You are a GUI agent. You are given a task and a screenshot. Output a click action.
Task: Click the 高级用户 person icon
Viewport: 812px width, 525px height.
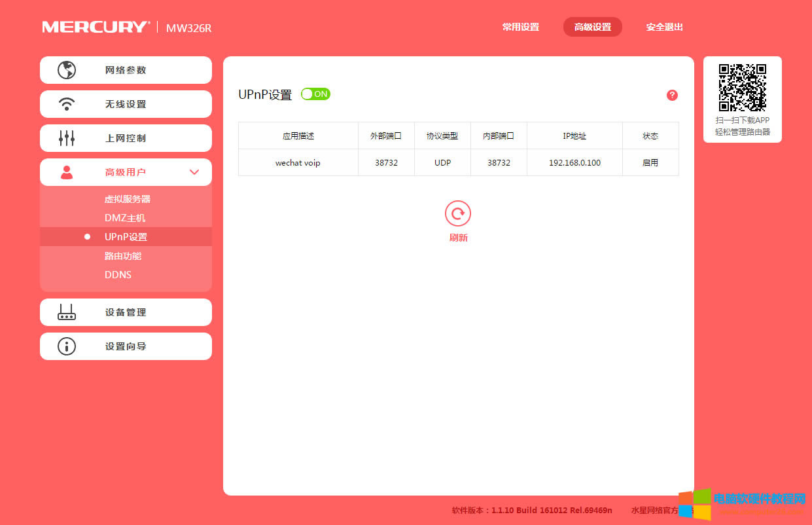(66, 172)
